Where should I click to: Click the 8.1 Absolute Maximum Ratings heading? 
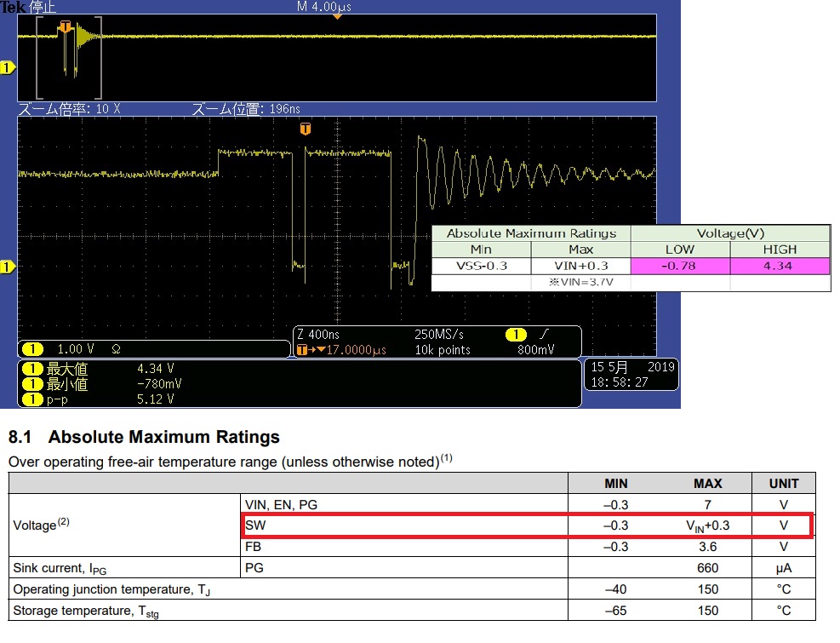point(144,437)
